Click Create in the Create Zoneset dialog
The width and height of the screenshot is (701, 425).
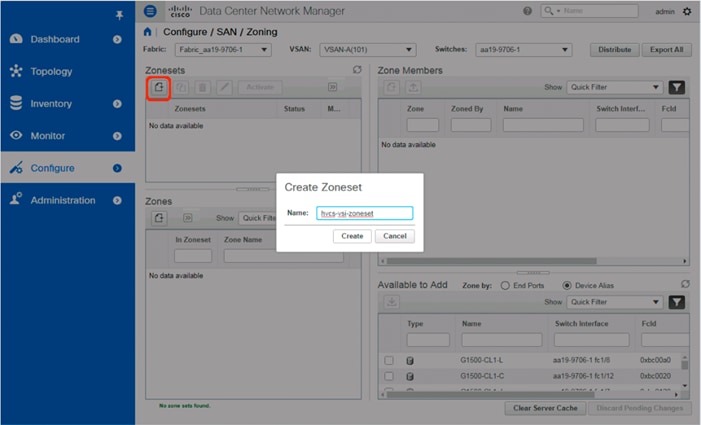[352, 236]
